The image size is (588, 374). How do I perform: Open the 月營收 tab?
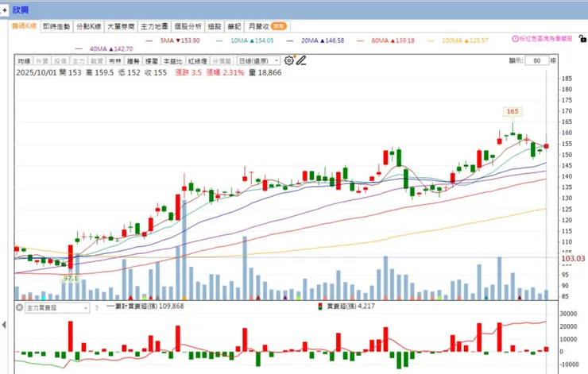click(267, 26)
